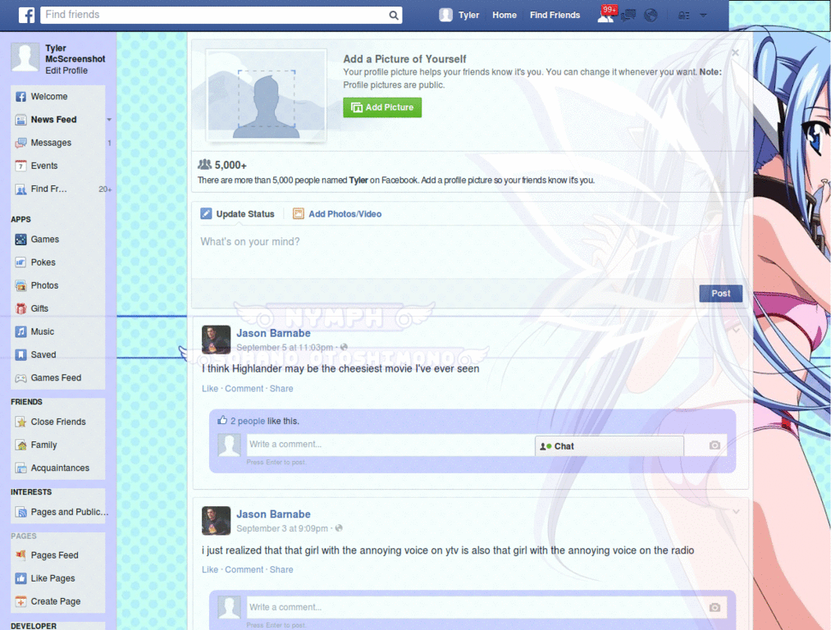Share the Highlander movie post
Screen dimensions: 840x630
point(281,389)
